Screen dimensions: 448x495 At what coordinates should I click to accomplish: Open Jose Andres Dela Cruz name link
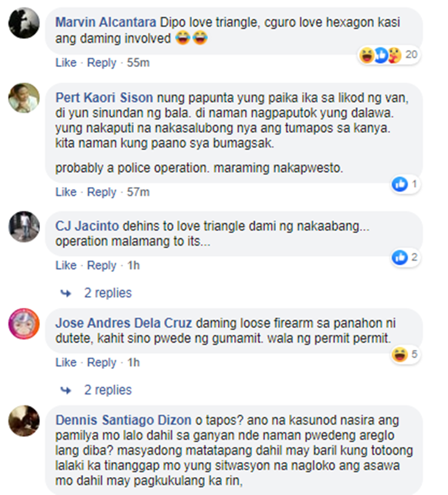[124, 323]
